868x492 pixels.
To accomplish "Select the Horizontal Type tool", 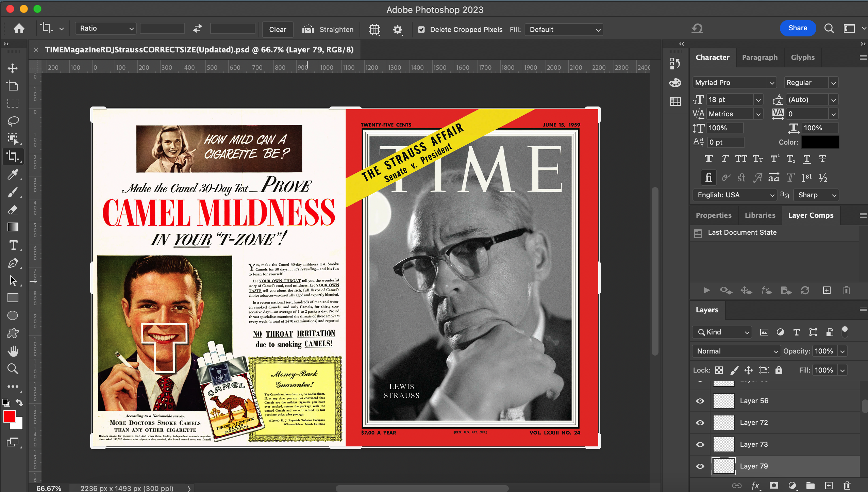I will pos(13,245).
